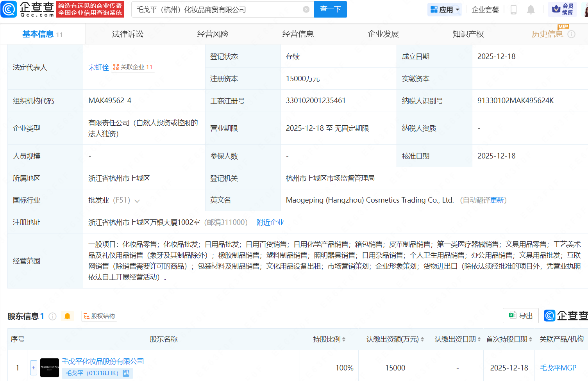Switch to the 法律诉讼 tab
This screenshot has height=381, width=588.
click(x=127, y=34)
